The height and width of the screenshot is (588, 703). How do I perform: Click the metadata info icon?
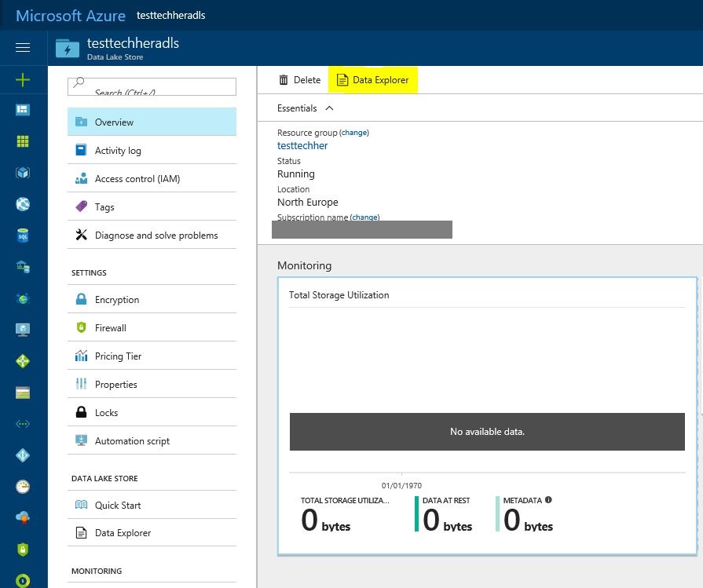[x=548, y=500]
